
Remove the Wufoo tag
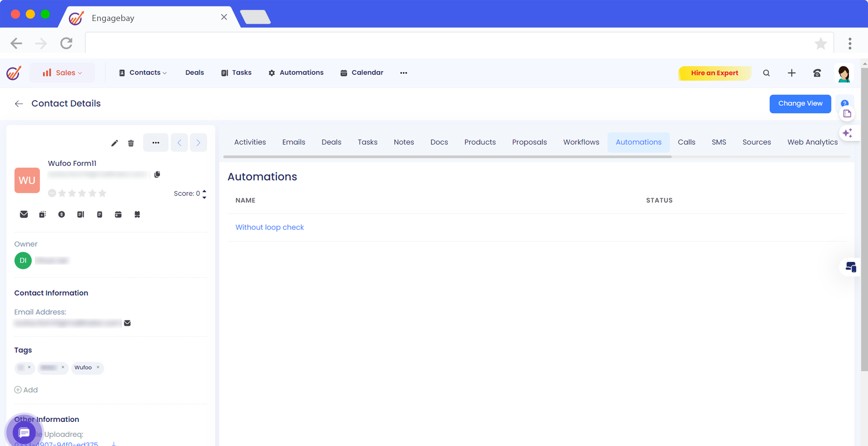point(98,367)
